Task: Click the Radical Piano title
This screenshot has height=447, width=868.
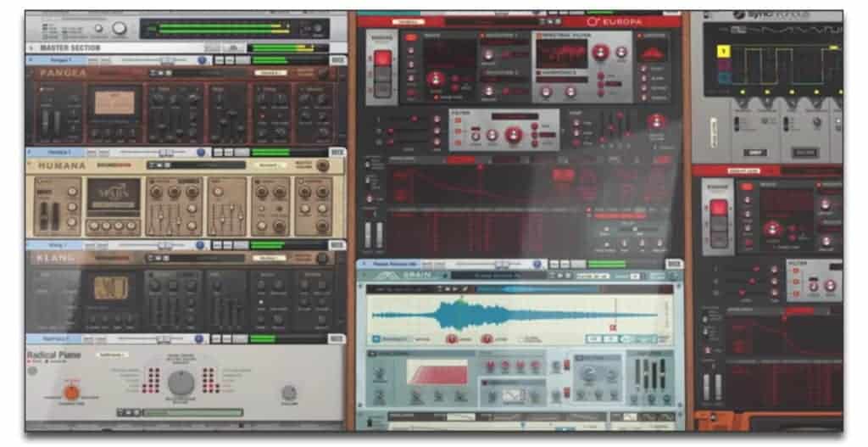Action: (x=53, y=355)
